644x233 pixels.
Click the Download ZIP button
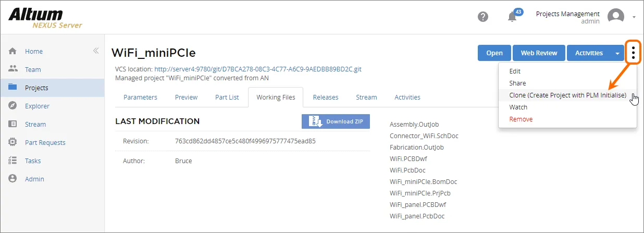(x=336, y=121)
